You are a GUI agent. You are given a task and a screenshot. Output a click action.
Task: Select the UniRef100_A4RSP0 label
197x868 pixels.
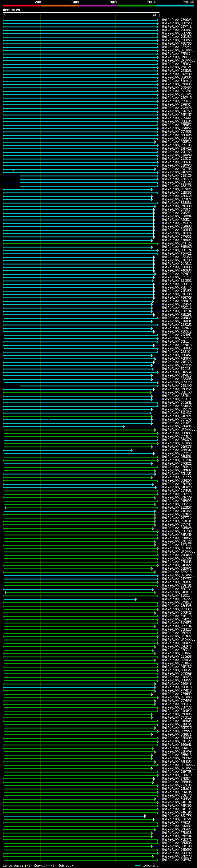coord(177,172)
